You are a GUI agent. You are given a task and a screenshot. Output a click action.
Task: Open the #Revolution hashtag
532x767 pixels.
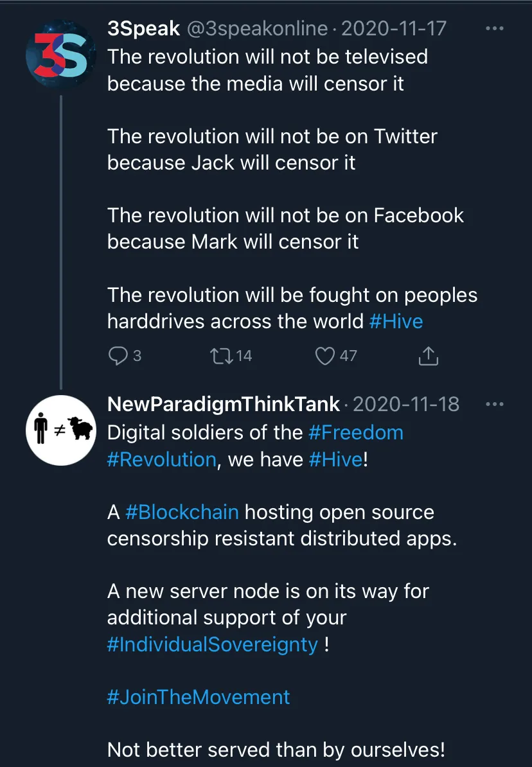pyautogui.click(x=161, y=459)
